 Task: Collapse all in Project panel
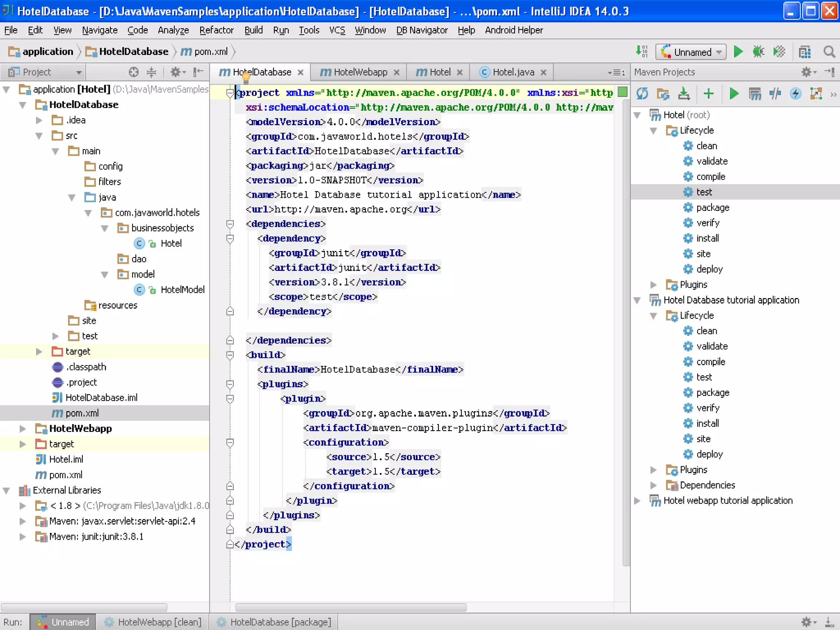tap(151, 72)
